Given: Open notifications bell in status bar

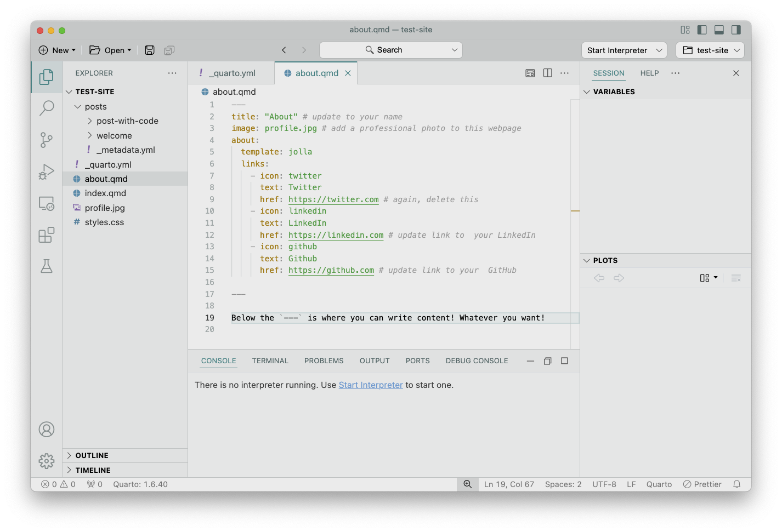Looking at the screenshot, I should tap(737, 484).
